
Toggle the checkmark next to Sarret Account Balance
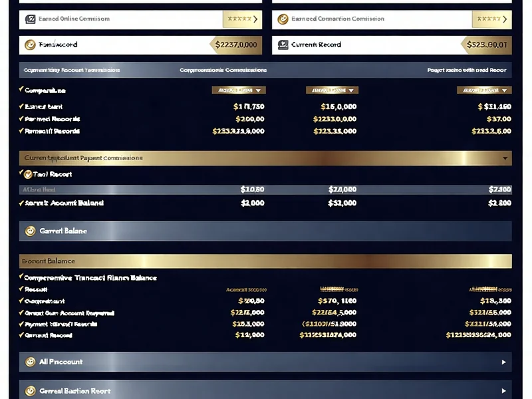[21, 203]
